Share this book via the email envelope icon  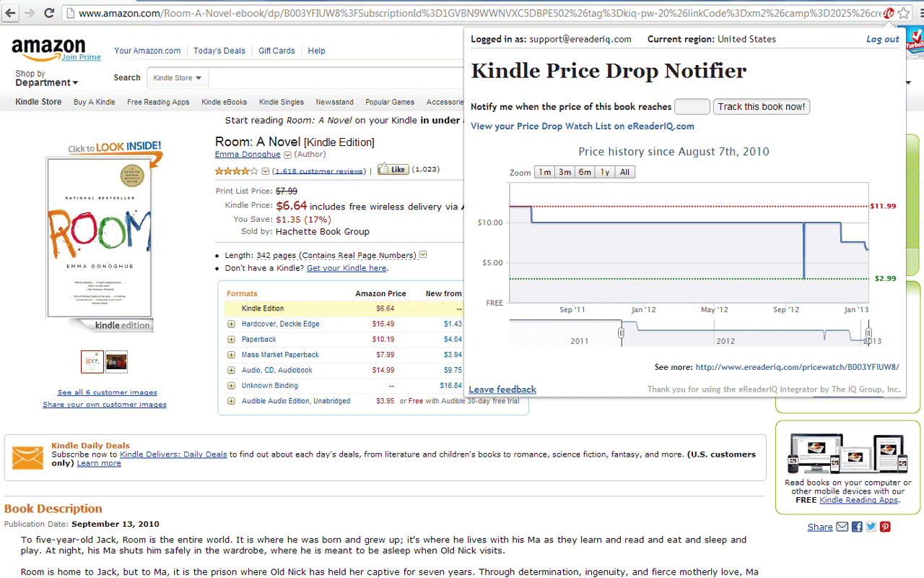click(x=842, y=527)
